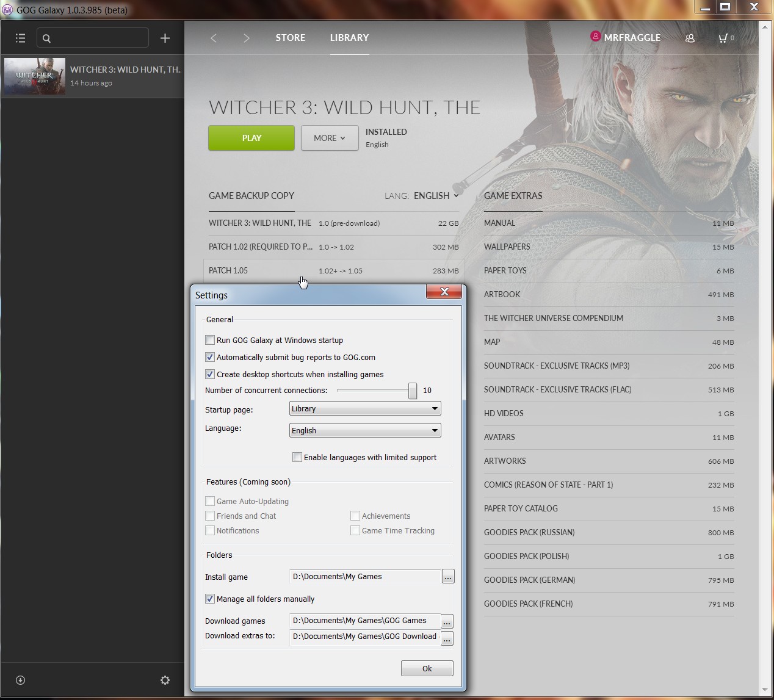Click the green PLAY button
Screen dimensions: 774x700
coord(251,138)
